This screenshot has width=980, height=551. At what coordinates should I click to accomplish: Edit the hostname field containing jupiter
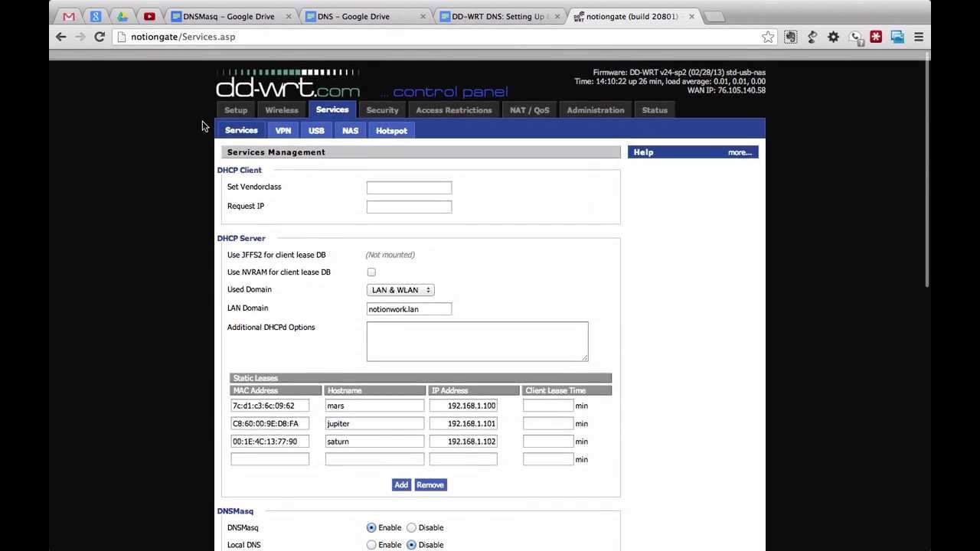point(374,423)
